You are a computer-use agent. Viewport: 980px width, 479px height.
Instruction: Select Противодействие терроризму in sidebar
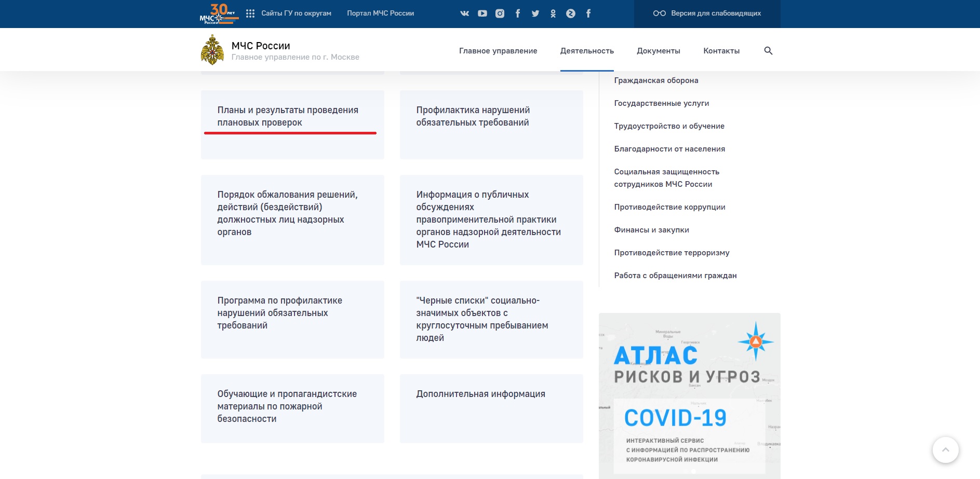(x=672, y=253)
